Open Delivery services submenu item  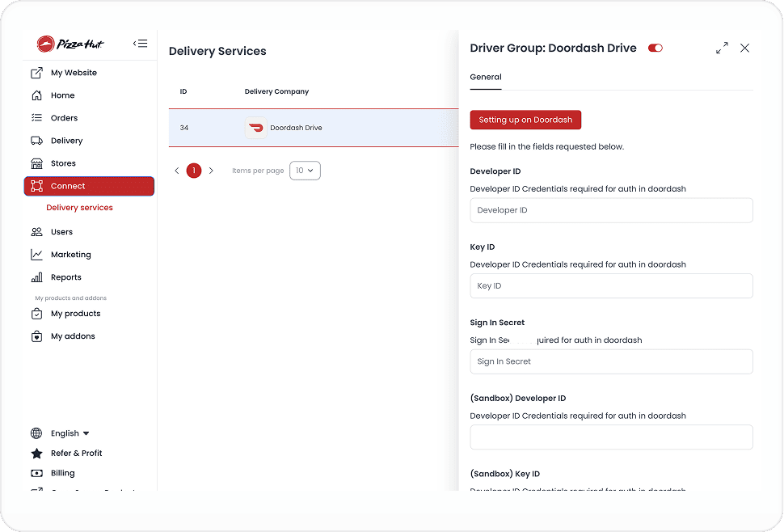tap(79, 208)
